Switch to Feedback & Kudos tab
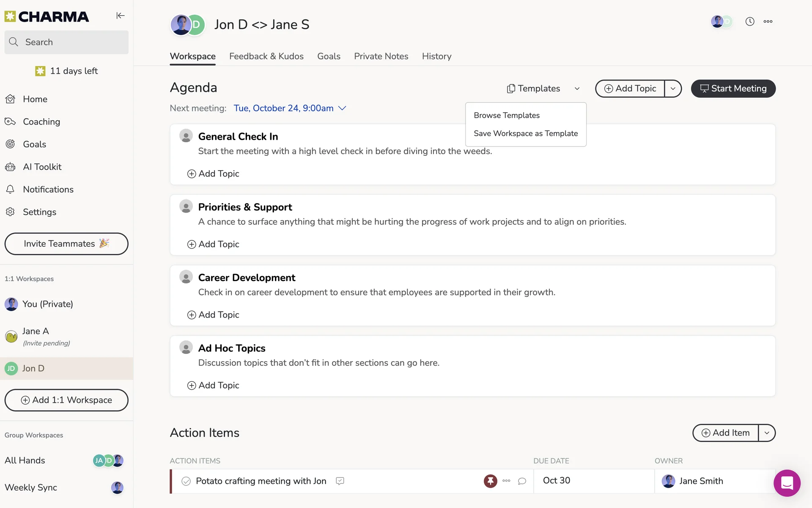The width and height of the screenshot is (812, 508). 266,56
